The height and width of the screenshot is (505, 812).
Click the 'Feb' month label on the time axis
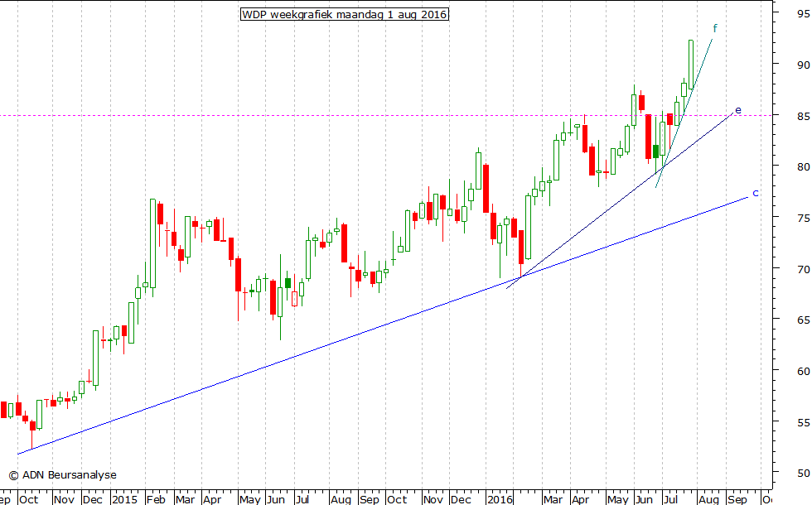pyautogui.click(x=156, y=499)
